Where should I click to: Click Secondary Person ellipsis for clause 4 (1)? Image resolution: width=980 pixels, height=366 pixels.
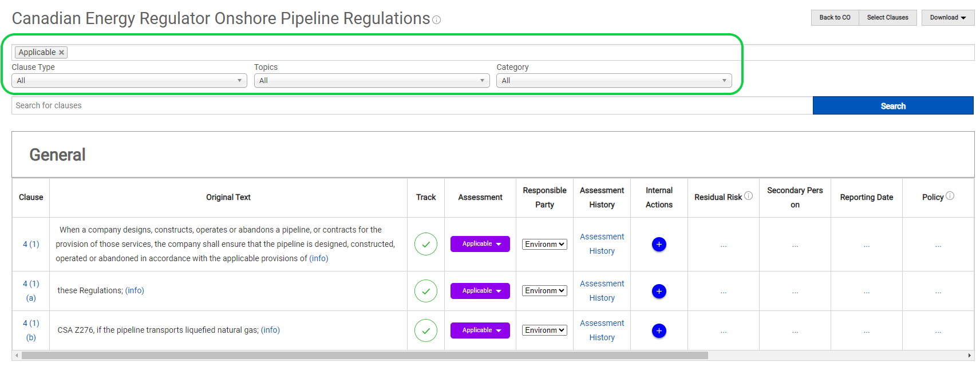795,245
